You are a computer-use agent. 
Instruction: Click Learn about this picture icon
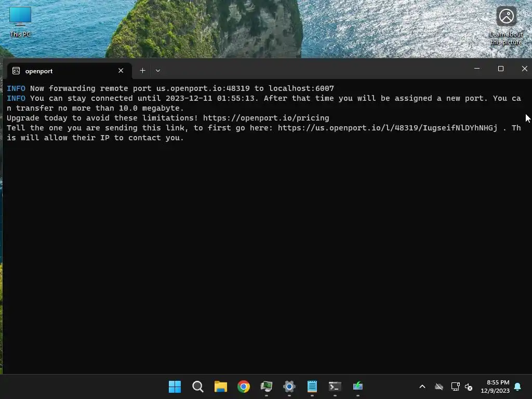tap(506, 26)
